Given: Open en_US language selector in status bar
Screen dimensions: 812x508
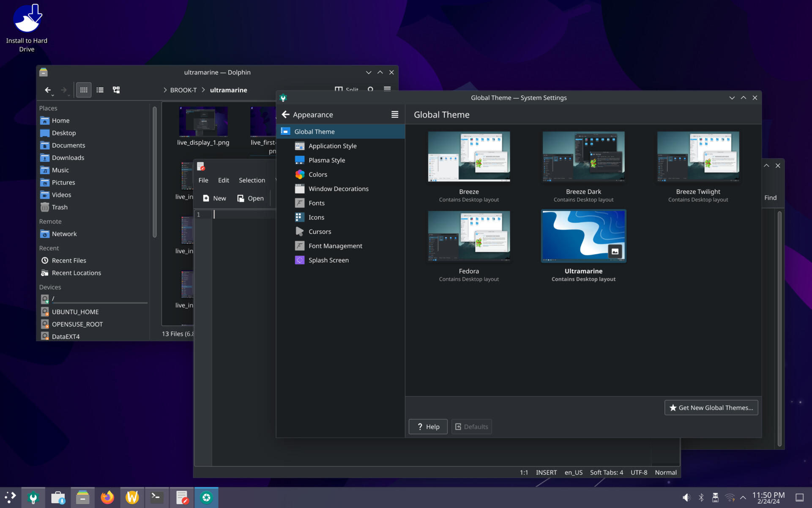Looking at the screenshot, I should click(x=573, y=472).
